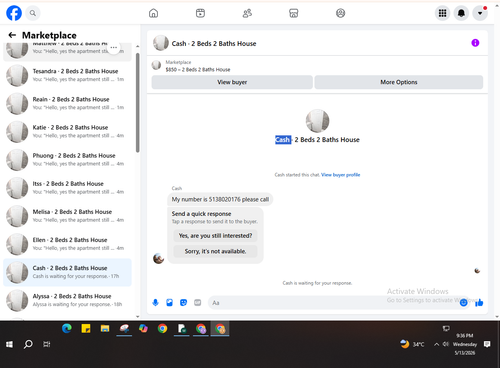Open the account dropdown arrow
This screenshot has width=500, height=368.
pos(480,13)
